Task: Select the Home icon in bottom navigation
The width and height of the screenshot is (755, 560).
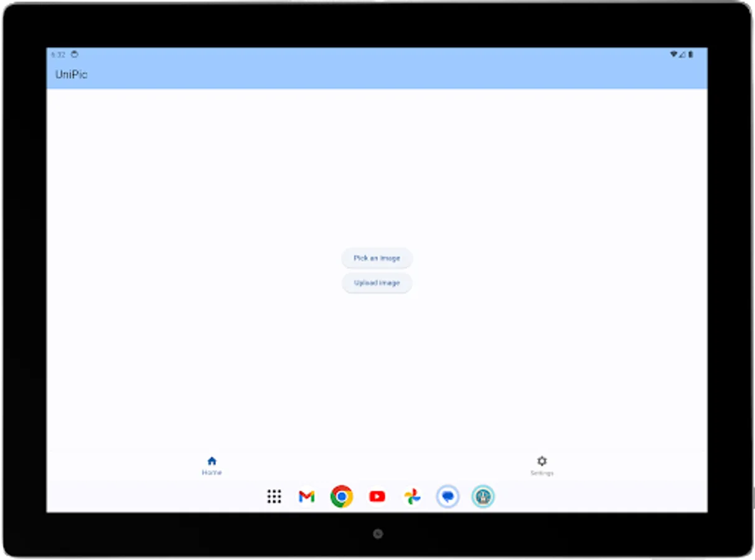Action: pos(212,460)
